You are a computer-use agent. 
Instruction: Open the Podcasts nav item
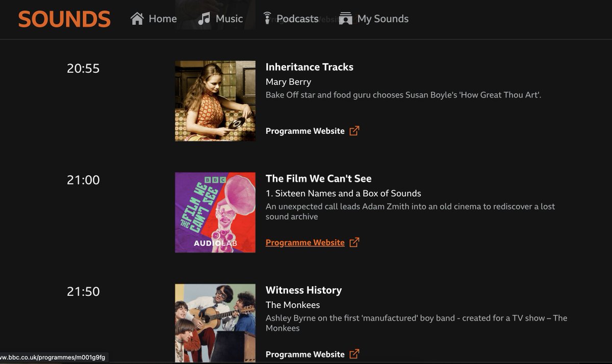point(290,19)
